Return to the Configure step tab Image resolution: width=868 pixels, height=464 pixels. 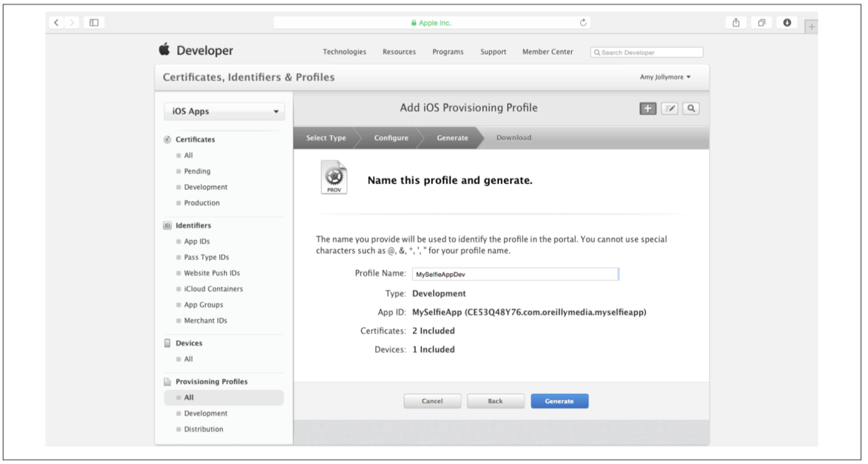[x=391, y=138]
